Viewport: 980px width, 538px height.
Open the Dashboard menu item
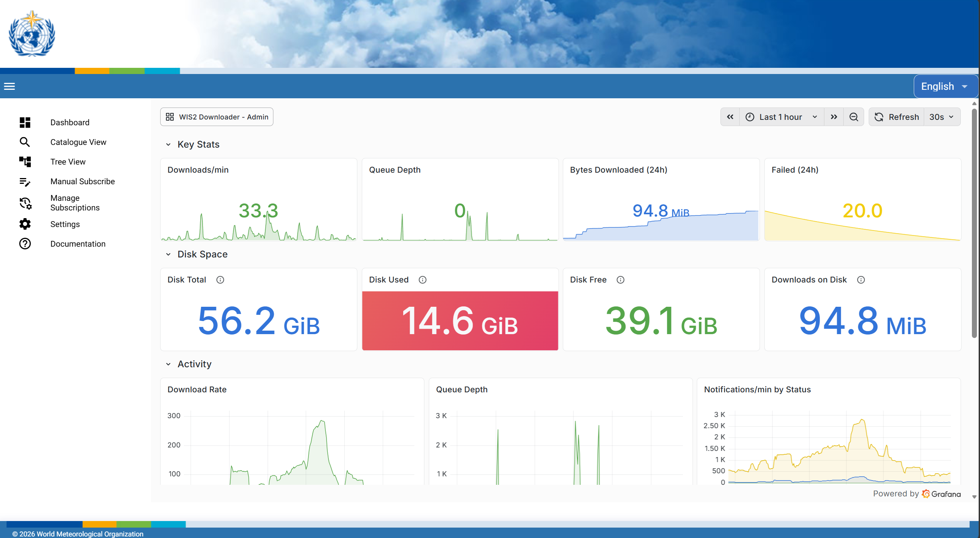point(70,123)
